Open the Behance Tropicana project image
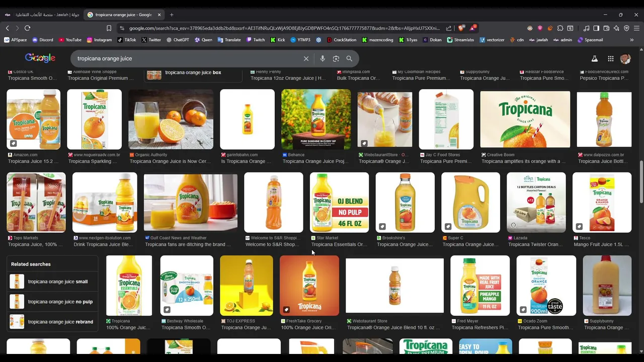Image resolution: width=644 pixels, height=362 pixels. (x=316, y=119)
